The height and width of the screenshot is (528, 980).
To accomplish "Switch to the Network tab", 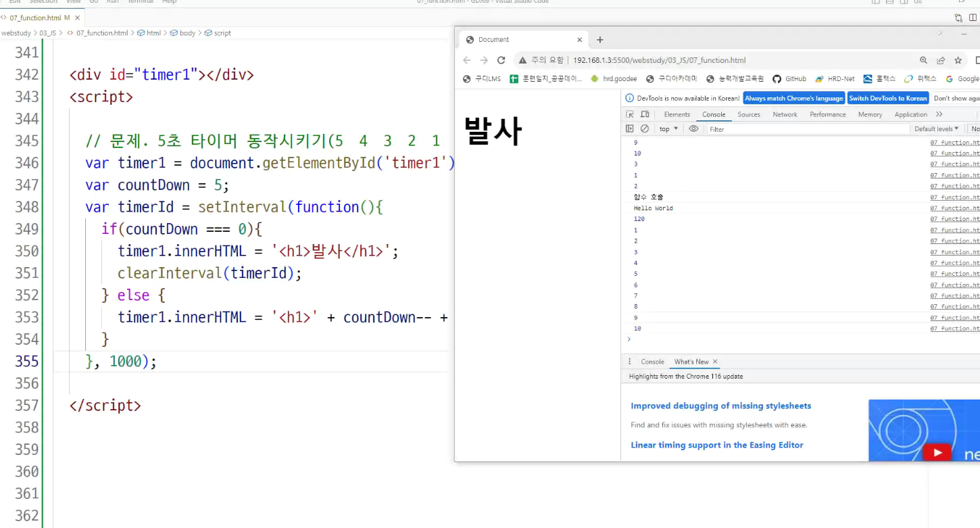I will click(x=785, y=114).
